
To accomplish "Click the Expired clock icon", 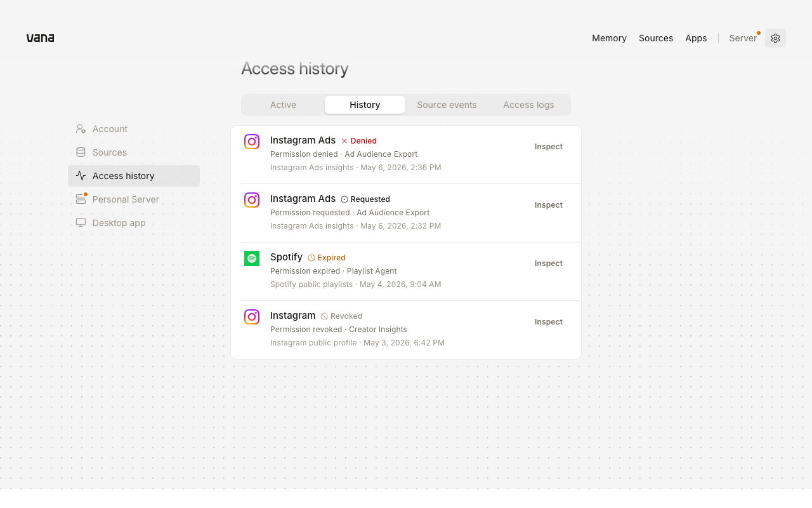I will (x=311, y=258).
